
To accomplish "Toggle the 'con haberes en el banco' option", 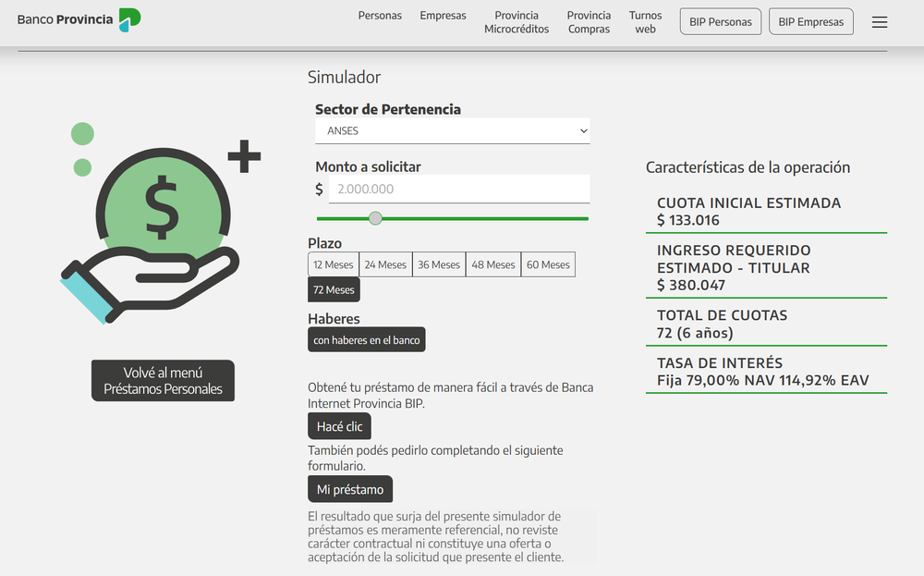I will (x=366, y=339).
